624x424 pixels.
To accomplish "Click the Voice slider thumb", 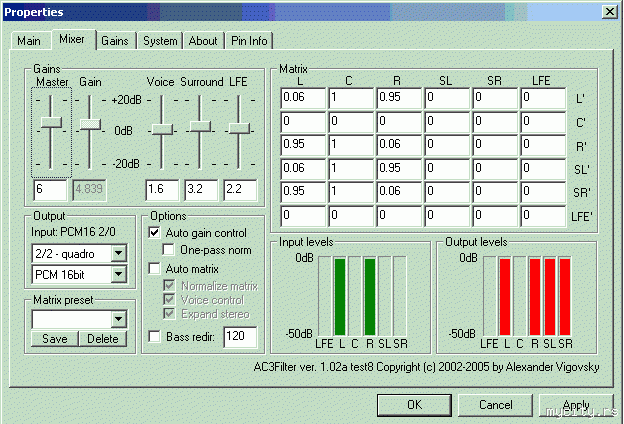I will (x=162, y=129).
